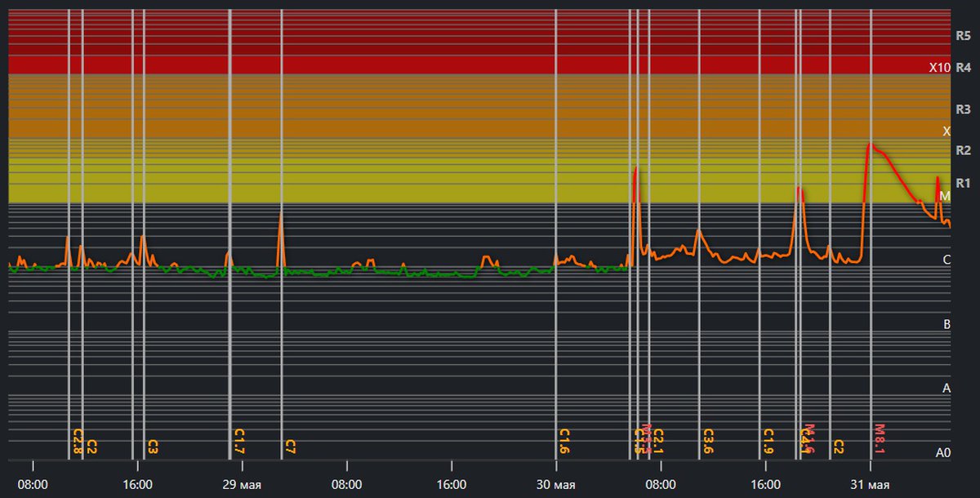
Task: Click the C3.6 flare label
Action: 708,441
